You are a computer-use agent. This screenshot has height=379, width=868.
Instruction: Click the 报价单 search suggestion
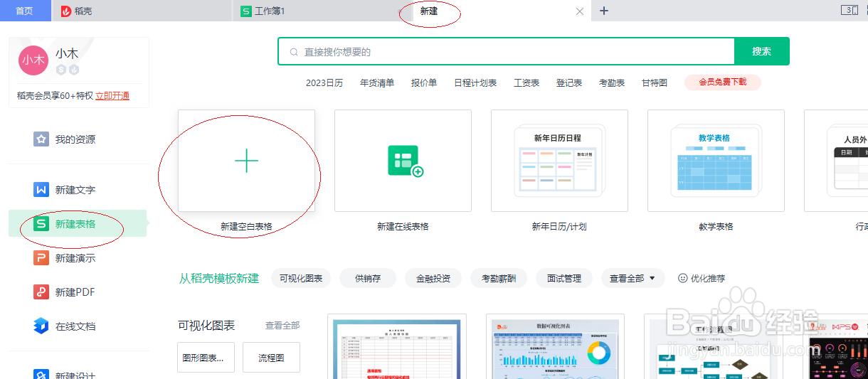(x=424, y=82)
